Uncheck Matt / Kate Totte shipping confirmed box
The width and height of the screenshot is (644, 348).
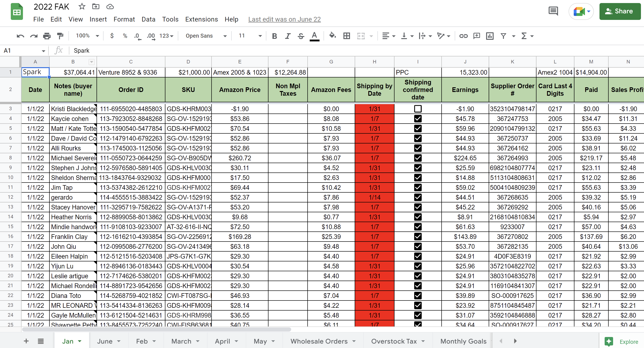[418, 128]
